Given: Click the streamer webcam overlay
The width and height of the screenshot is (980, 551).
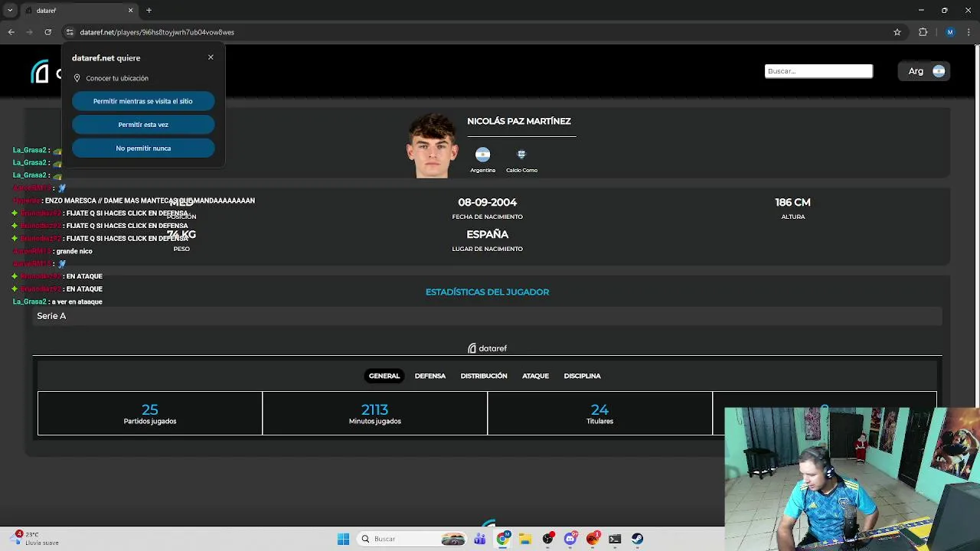Looking at the screenshot, I should pyautogui.click(x=852, y=479).
